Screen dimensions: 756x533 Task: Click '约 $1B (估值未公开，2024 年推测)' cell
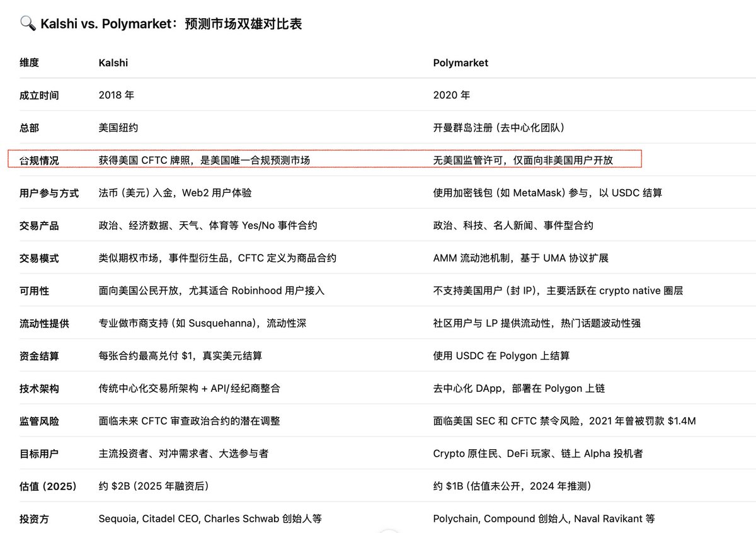pos(512,486)
